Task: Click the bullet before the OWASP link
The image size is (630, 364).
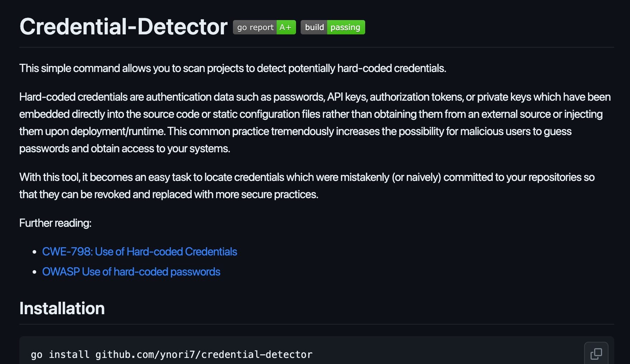Action: [x=34, y=272]
